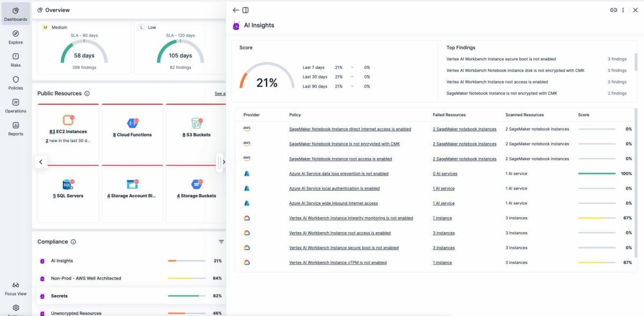Select the Explore icon in the sidebar

click(x=16, y=37)
